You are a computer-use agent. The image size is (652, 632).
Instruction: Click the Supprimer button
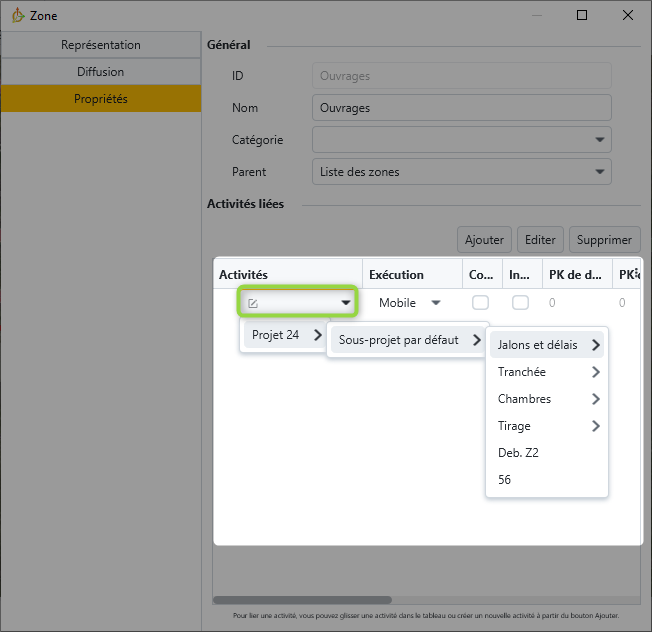605,240
